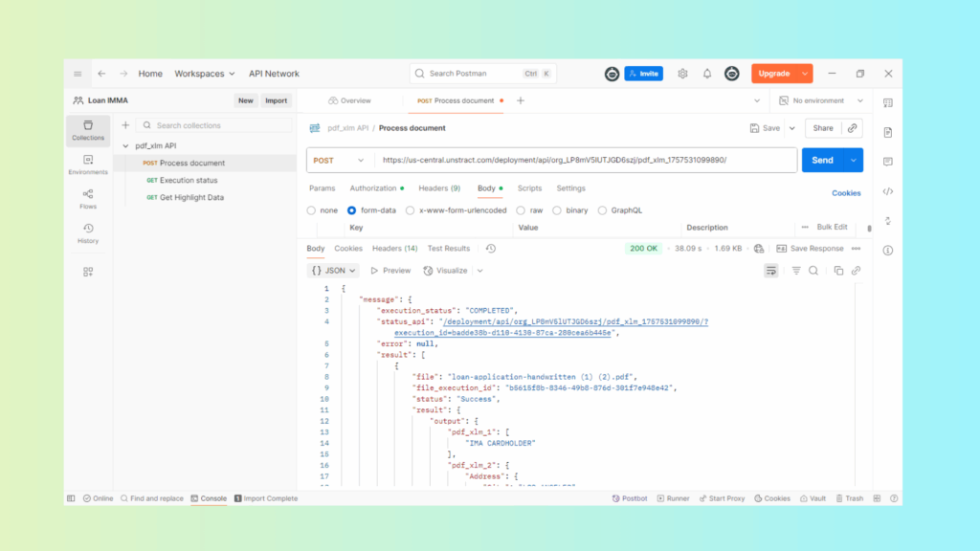Select the raw body radio button
This screenshot has height=551, width=980.
pos(522,210)
